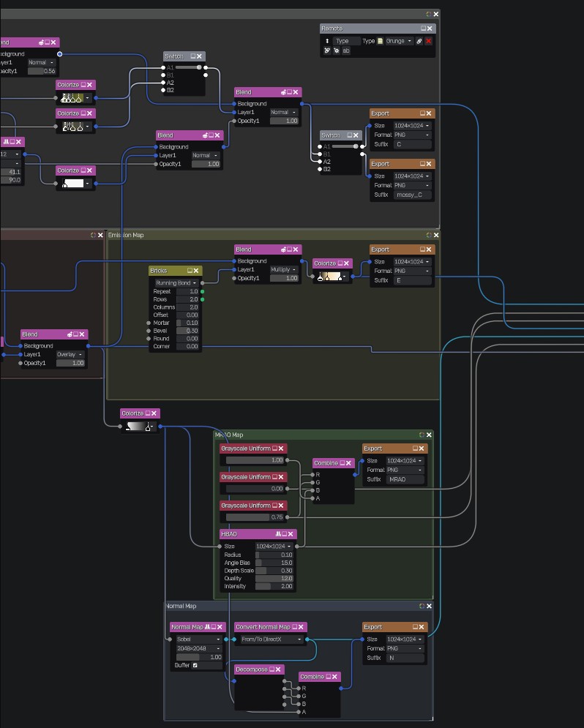
Task: Close the Bricks node
Action: pos(196,270)
